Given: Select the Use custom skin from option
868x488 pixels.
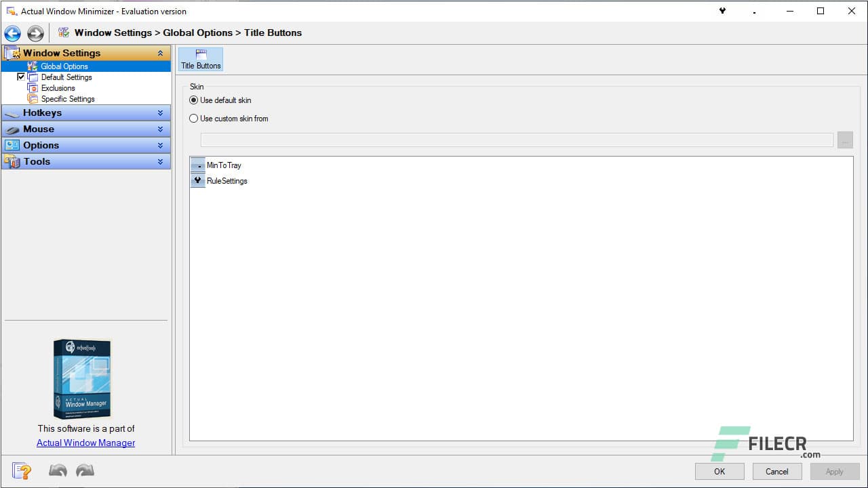Looking at the screenshot, I should pyautogui.click(x=193, y=118).
